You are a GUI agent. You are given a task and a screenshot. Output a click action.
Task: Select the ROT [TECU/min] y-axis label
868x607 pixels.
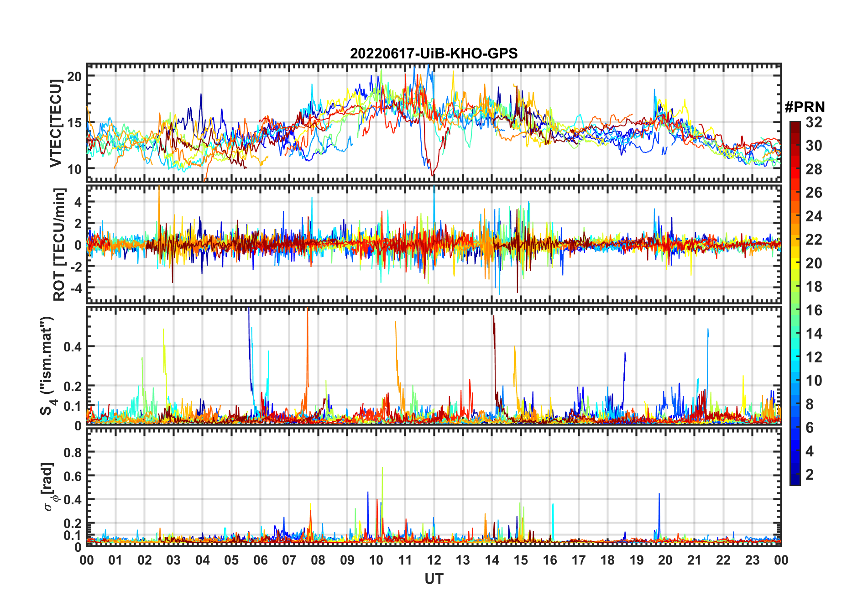coord(59,244)
